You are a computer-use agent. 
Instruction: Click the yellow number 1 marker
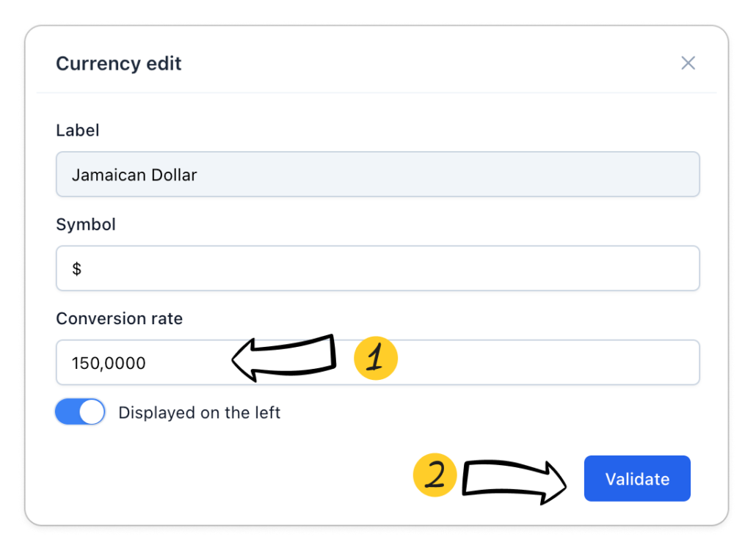click(375, 359)
